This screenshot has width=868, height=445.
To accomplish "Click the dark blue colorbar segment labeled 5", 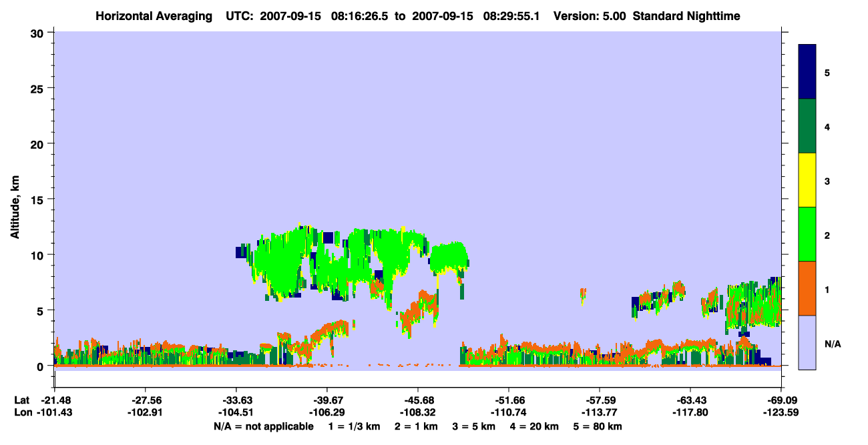I will 807,71.
